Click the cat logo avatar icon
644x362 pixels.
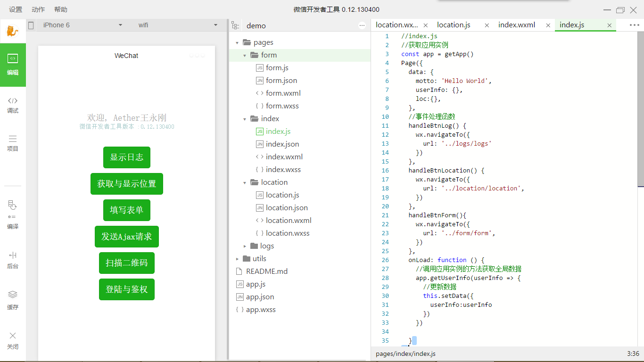pyautogui.click(x=13, y=32)
